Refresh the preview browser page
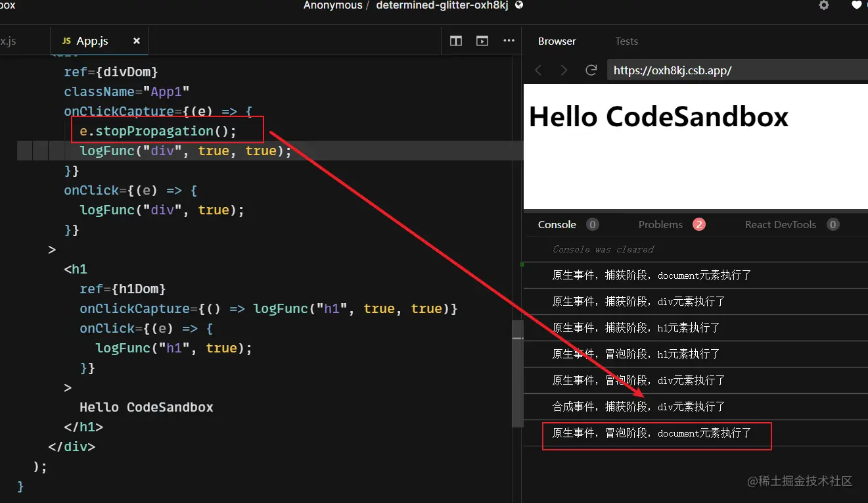Viewport: 868px width, 503px height. 591,70
